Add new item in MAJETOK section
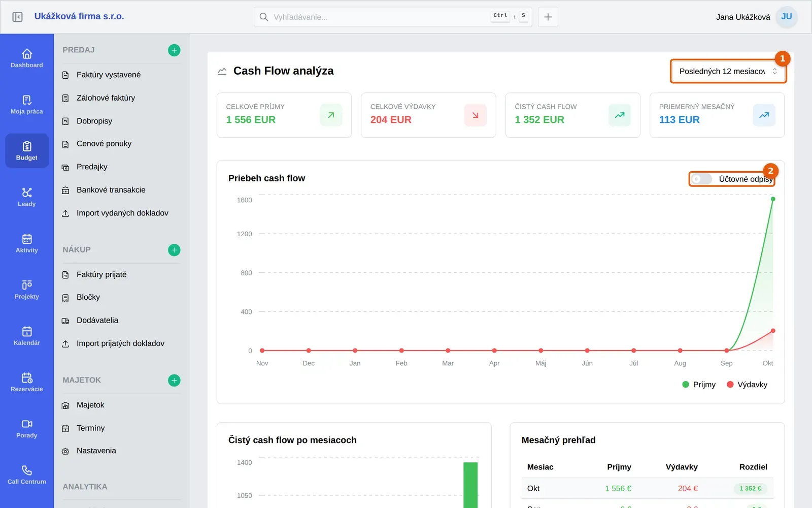 click(174, 380)
